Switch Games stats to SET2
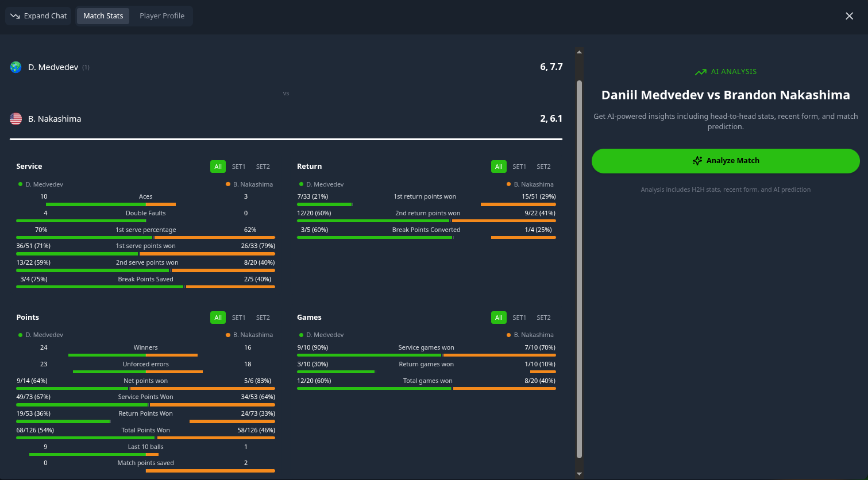Screen dimensions: 868x480 click(543, 317)
